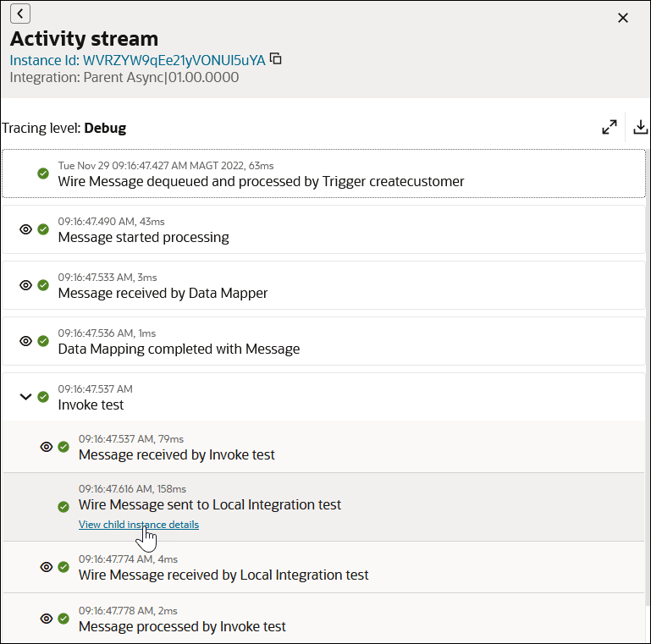The height and width of the screenshot is (644, 651).
Task: Select 'Invoke test' header text
Action: tap(91, 405)
